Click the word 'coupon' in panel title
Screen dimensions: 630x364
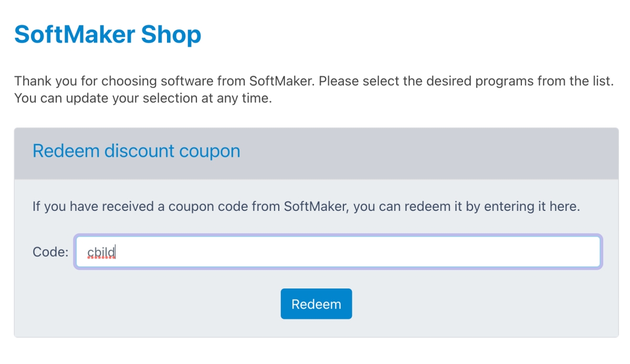[x=209, y=151]
